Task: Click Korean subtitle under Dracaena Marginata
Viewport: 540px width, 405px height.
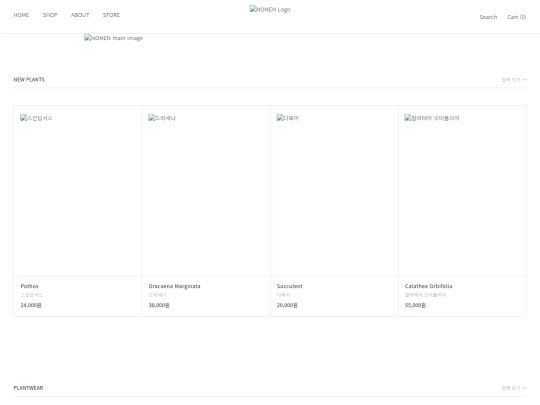Action: 157,295
